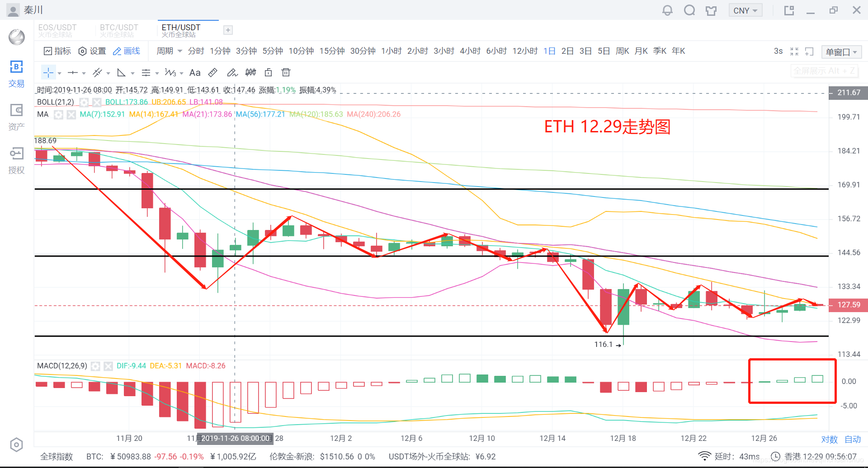Select the Fibonacci levels drawing tool

pyautogui.click(x=146, y=72)
